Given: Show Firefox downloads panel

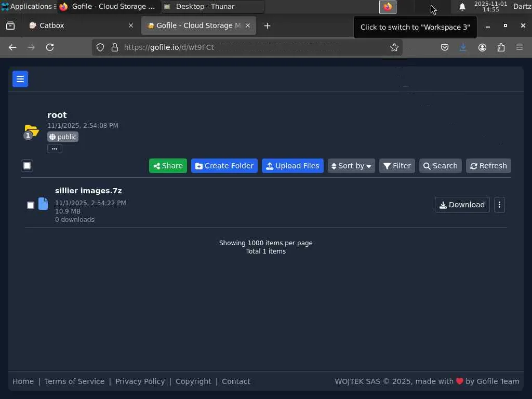Looking at the screenshot, I should click(x=463, y=47).
